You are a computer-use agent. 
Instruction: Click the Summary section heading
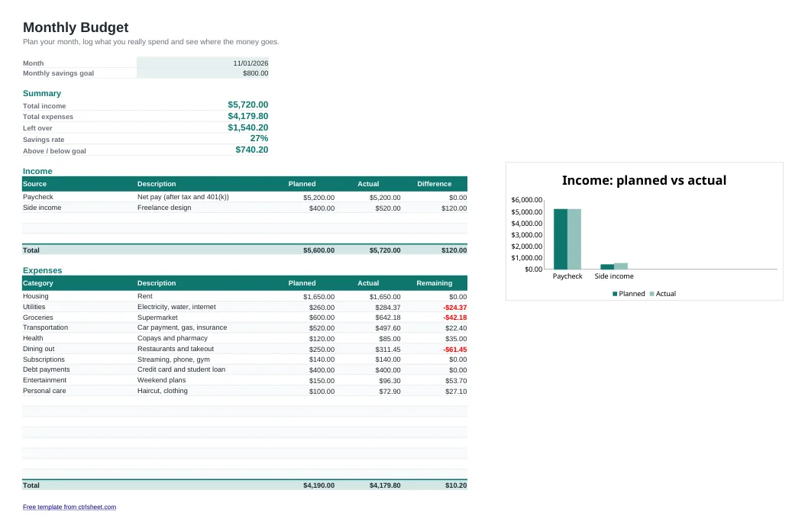(x=41, y=93)
